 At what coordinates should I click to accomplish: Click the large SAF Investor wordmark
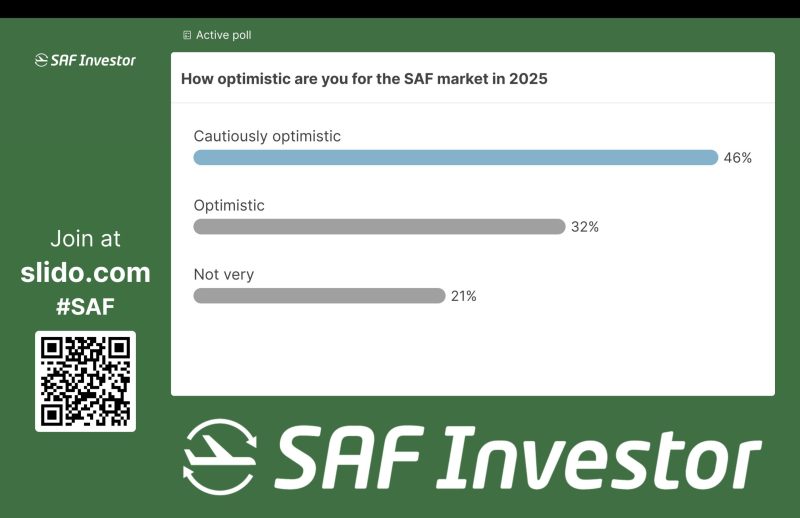pyautogui.click(x=517, y=460)
